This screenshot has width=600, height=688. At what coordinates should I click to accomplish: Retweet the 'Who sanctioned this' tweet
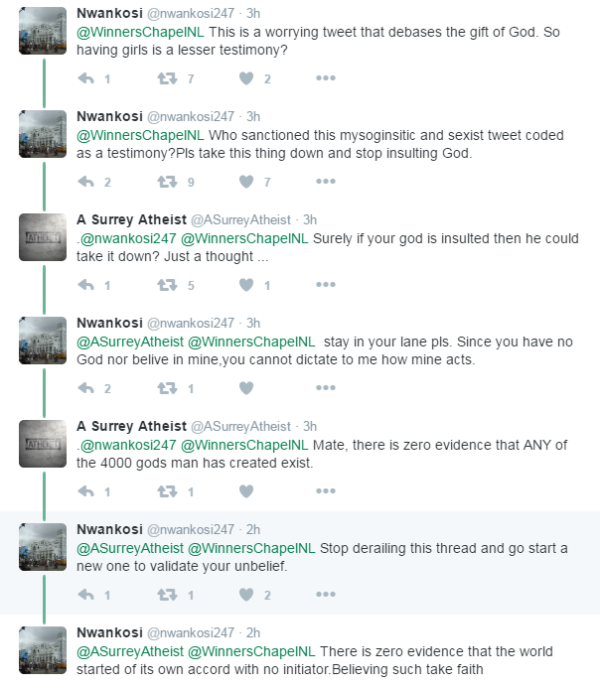click(x=167, y=181)
